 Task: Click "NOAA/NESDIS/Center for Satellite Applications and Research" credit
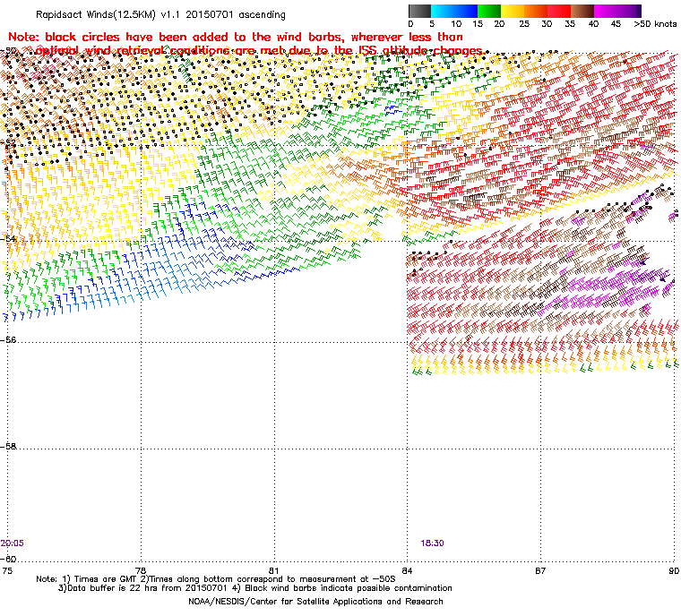point(315,602)
